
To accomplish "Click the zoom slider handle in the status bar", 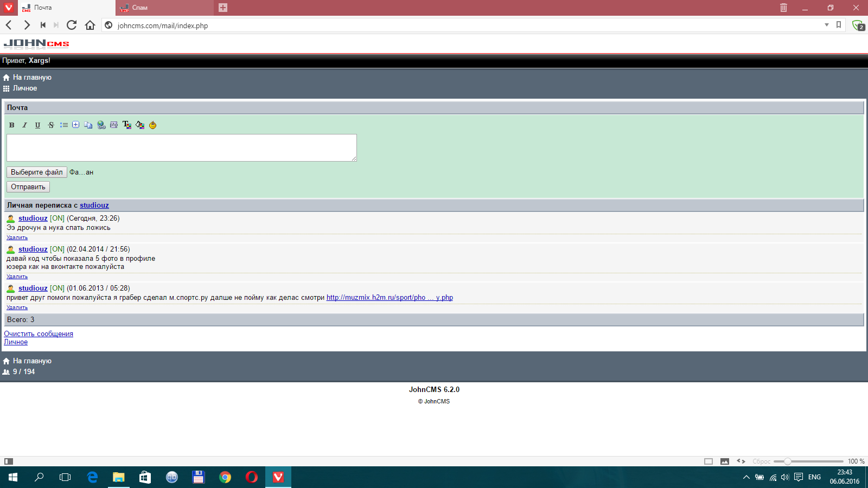I will coord(788,461).
